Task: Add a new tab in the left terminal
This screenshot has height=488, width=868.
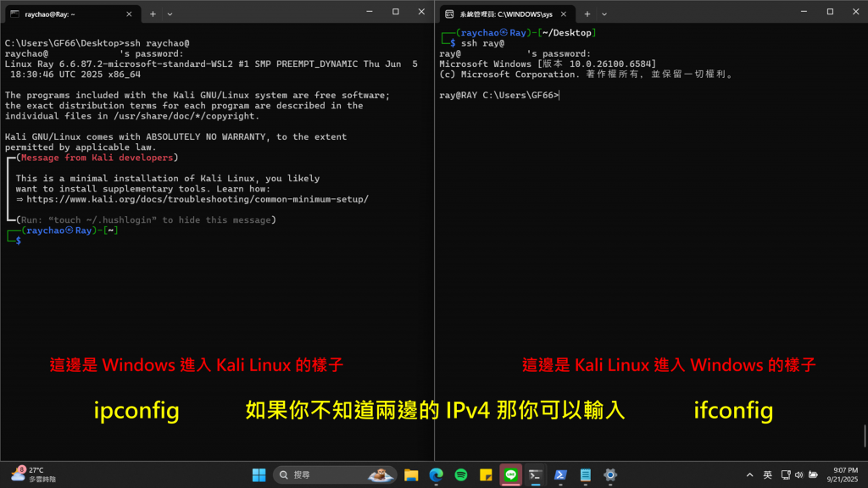Action: (153, 14)
